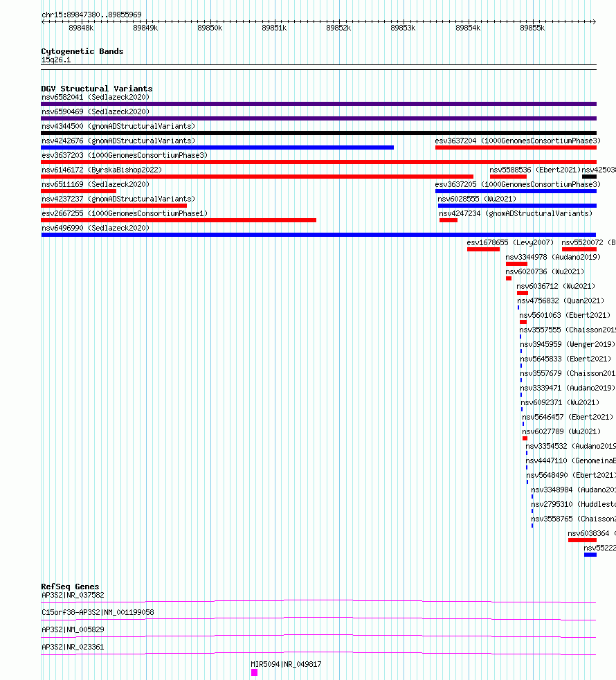Click the nsv6582041 (Sedlazeck2020) variant label
The height and width of the screenshot is (680, 616).
pos(96,97)
